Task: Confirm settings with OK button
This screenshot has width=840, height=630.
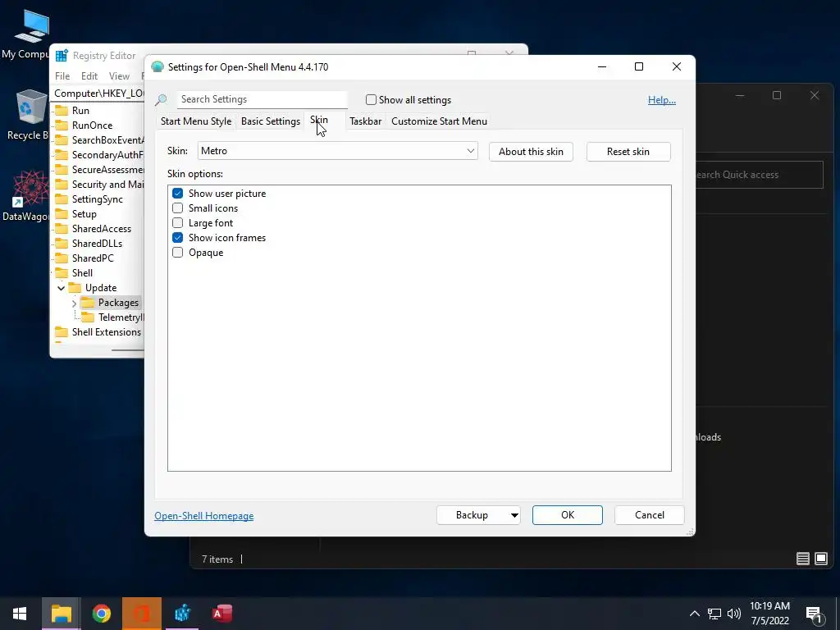Action: [568, 515]
